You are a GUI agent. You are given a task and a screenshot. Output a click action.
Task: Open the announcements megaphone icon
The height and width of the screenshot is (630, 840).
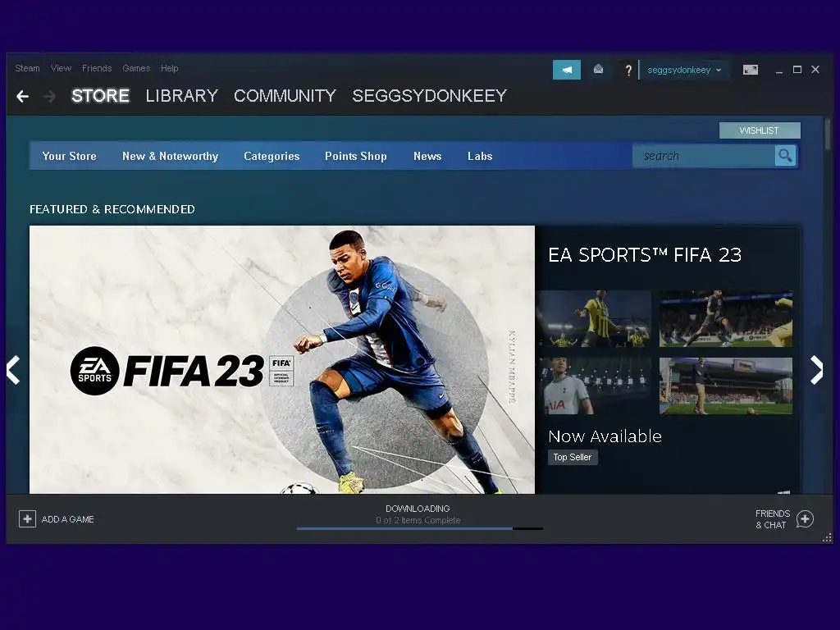[x=567, y=70]
